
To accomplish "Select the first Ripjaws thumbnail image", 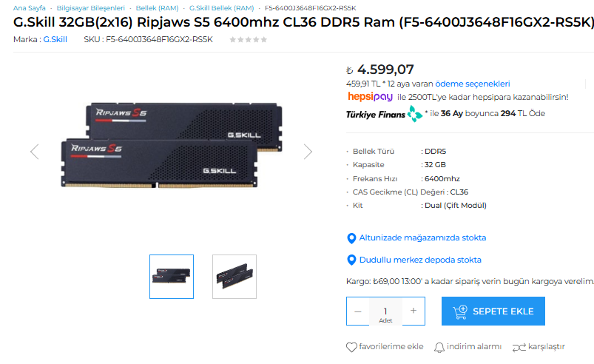I will (172, 277).
